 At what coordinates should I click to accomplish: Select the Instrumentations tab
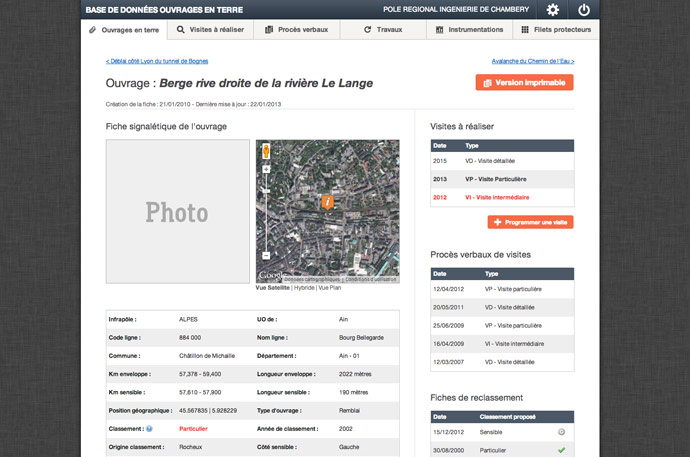(x=468, y=30)
